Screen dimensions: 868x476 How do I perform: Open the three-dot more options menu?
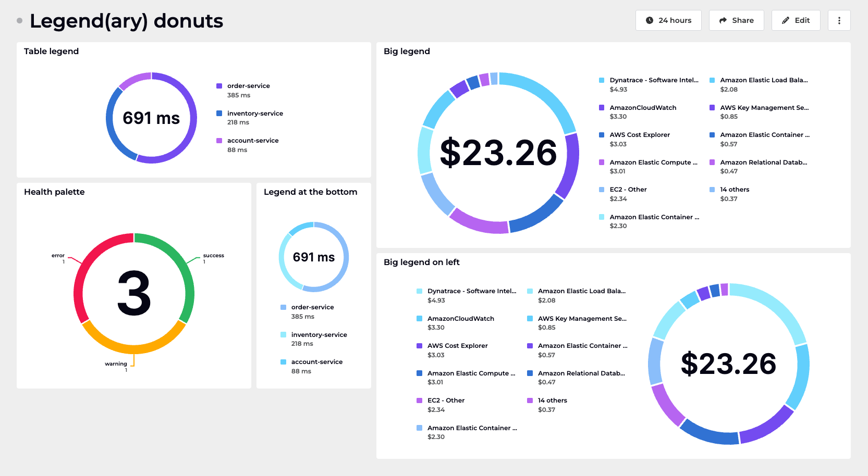coord(839,20)
